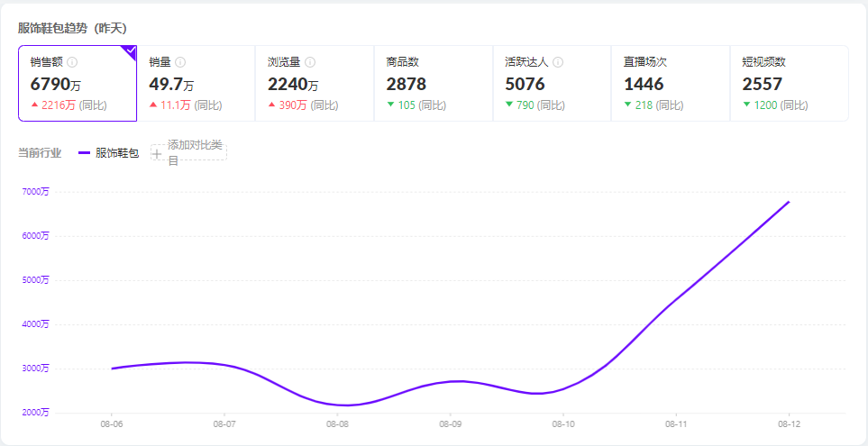Switch to the 直播场次 metric card
The image size is (868, 446).
670,83
